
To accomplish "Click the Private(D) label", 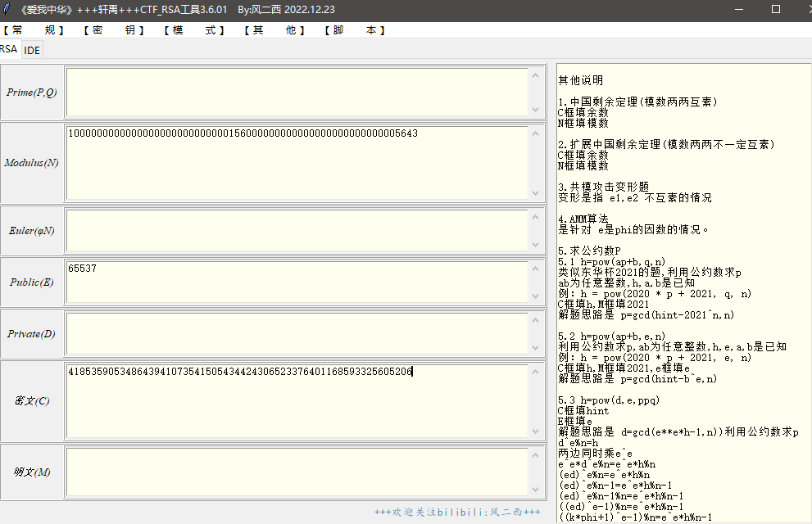I will point(32,334).
